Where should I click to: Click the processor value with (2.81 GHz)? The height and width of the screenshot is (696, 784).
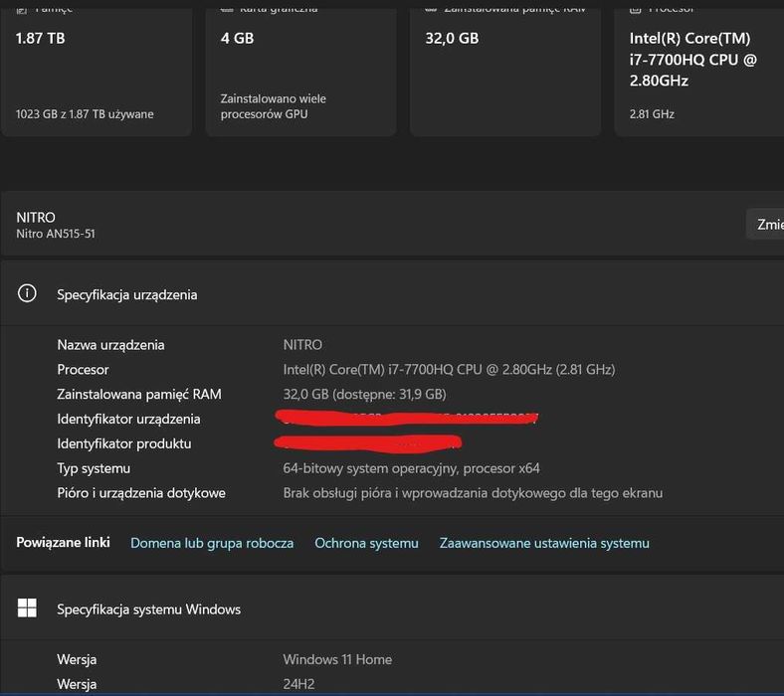(449, 370)
